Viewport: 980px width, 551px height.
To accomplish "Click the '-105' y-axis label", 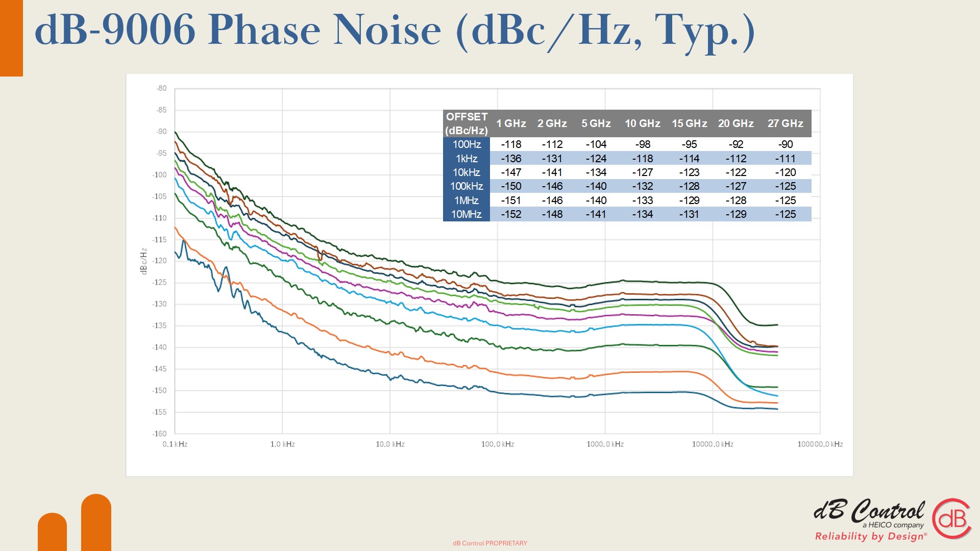I will point(159,196).
